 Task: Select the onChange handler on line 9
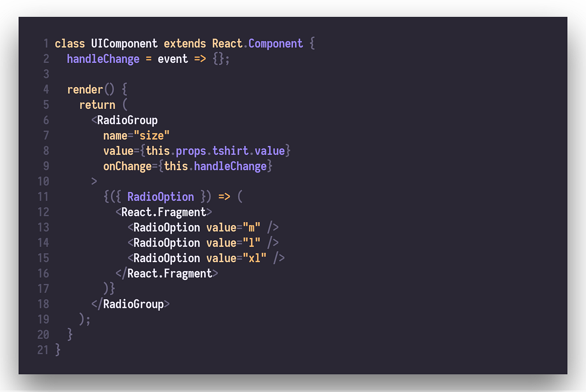tap(187, 166)
